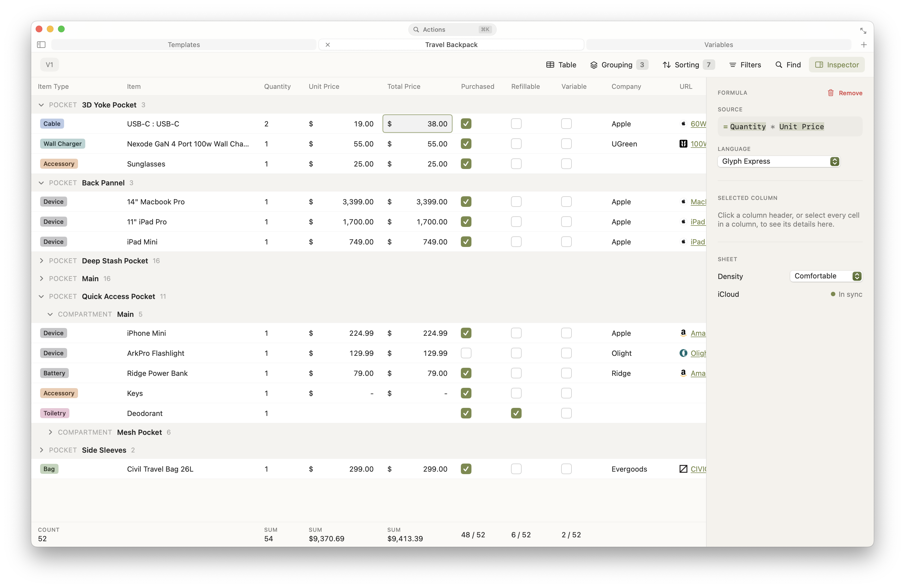Switch to the Templates tab
Image resolution: width=905 pixels, height=588 pixels.
coord(184,45)
